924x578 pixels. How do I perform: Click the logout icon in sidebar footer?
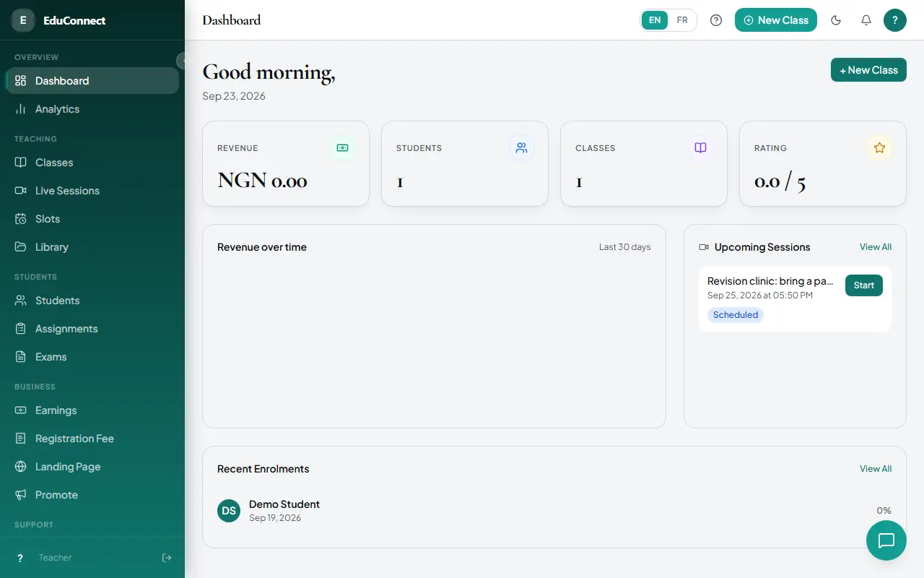tap(167, 558)
